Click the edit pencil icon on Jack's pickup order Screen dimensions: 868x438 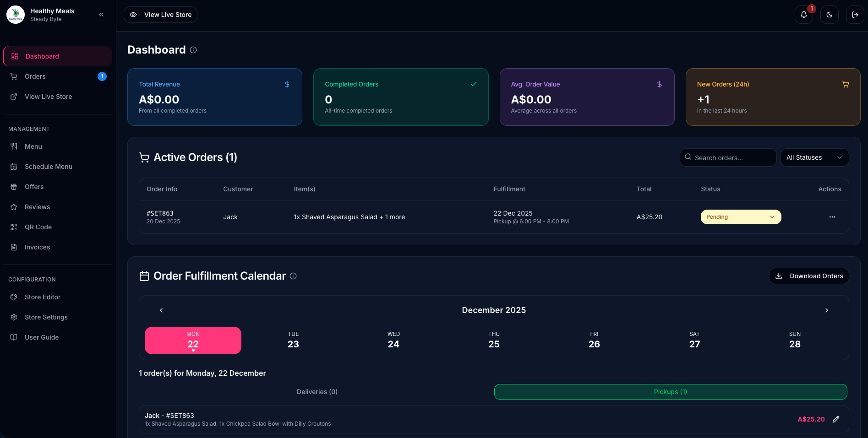point(836,419)
